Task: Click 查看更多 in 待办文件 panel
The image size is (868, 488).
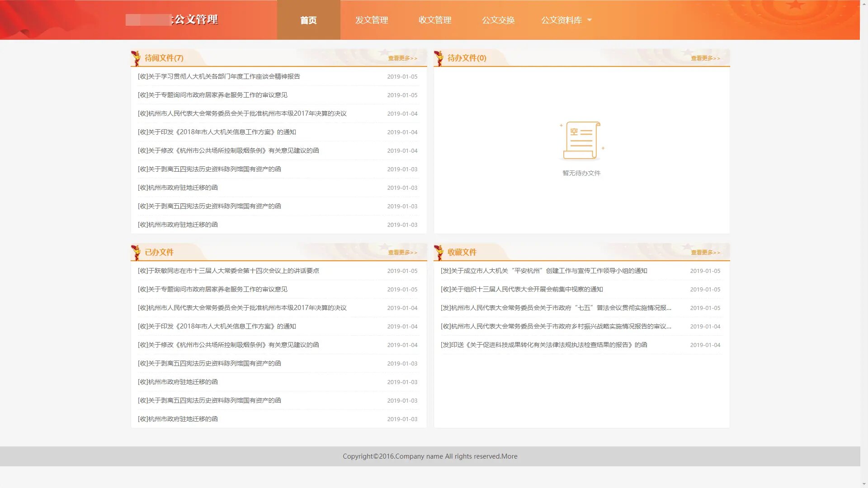Action: 705,58
